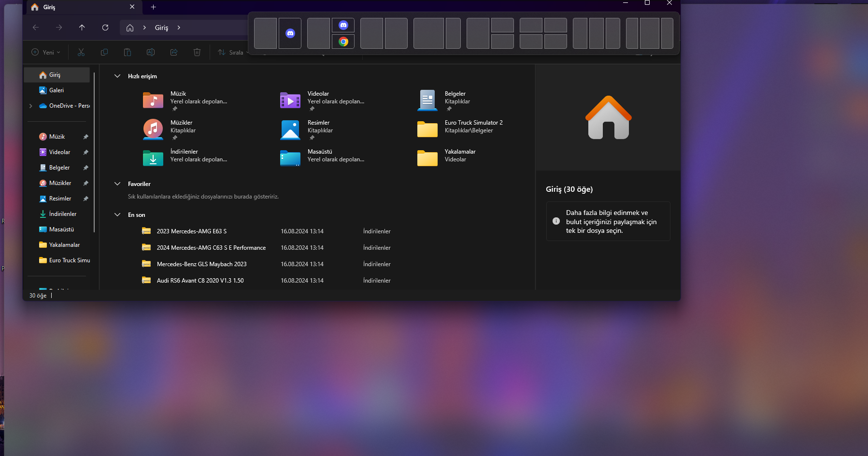Open İndirilenler in the sidebar

57,214
